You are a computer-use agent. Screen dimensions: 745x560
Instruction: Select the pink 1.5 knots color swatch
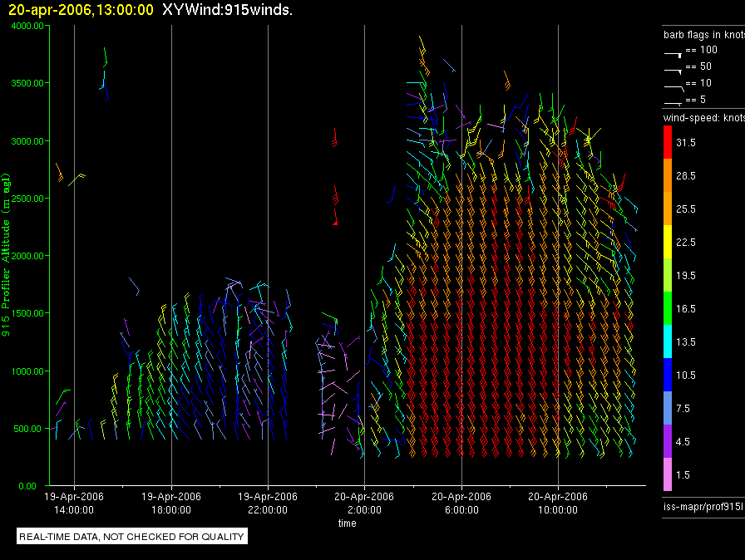[668, 474]
